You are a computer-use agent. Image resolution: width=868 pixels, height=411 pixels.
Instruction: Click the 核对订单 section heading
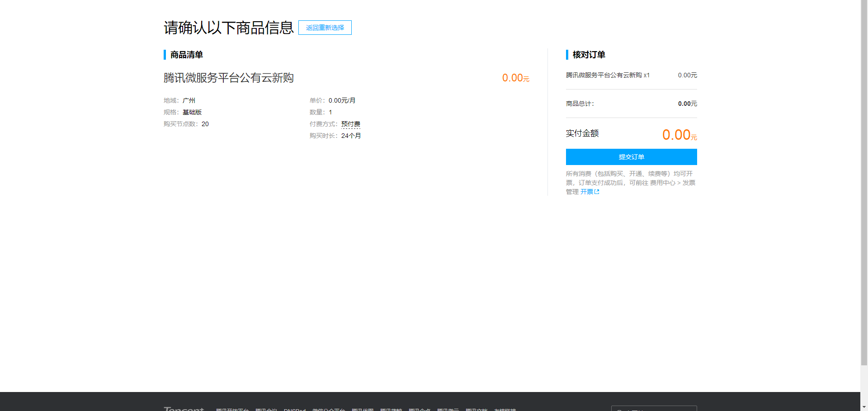tap(589, 55)
